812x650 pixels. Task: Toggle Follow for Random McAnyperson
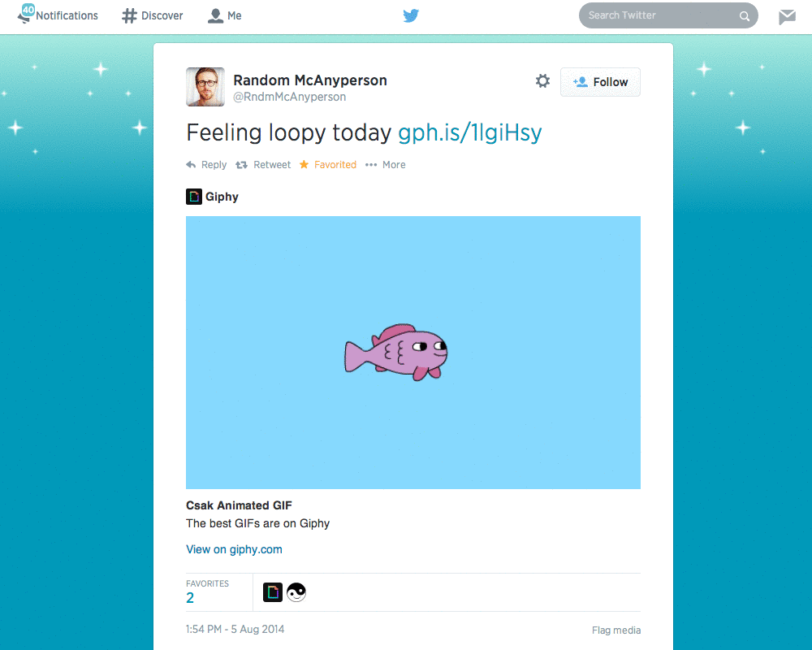tap(600, 82)
